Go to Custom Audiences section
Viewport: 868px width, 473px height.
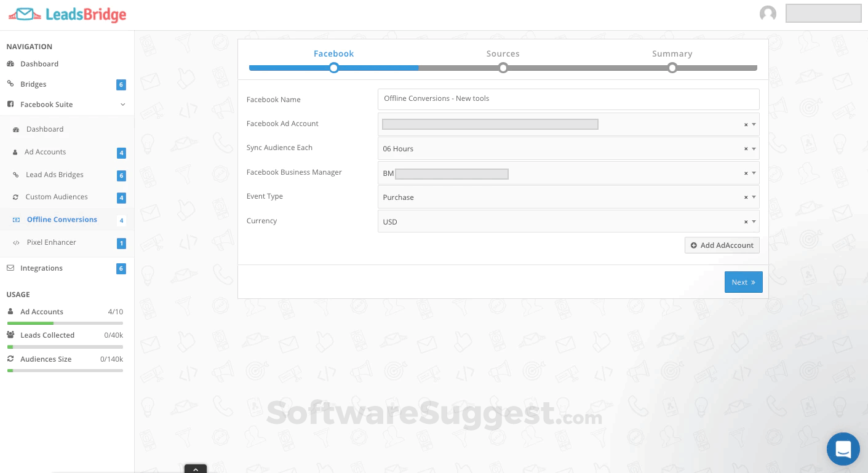pos(57,197)
